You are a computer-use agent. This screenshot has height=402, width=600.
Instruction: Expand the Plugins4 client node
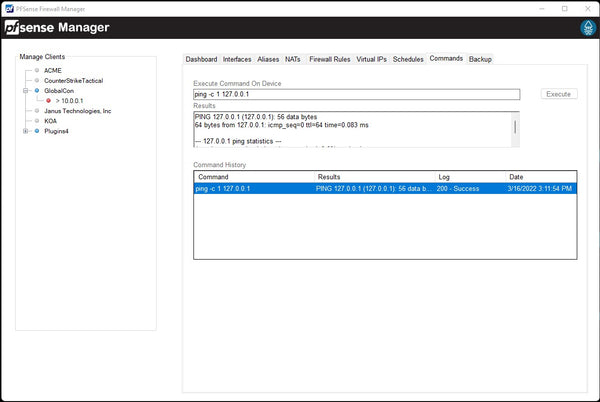(x=26, y=131)
